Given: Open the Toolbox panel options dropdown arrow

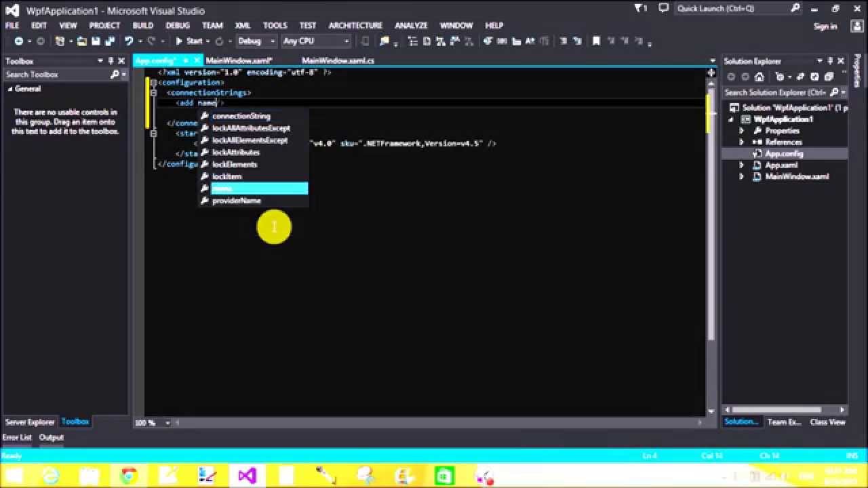Looking at the screenshot, I should tap(100, 61).
